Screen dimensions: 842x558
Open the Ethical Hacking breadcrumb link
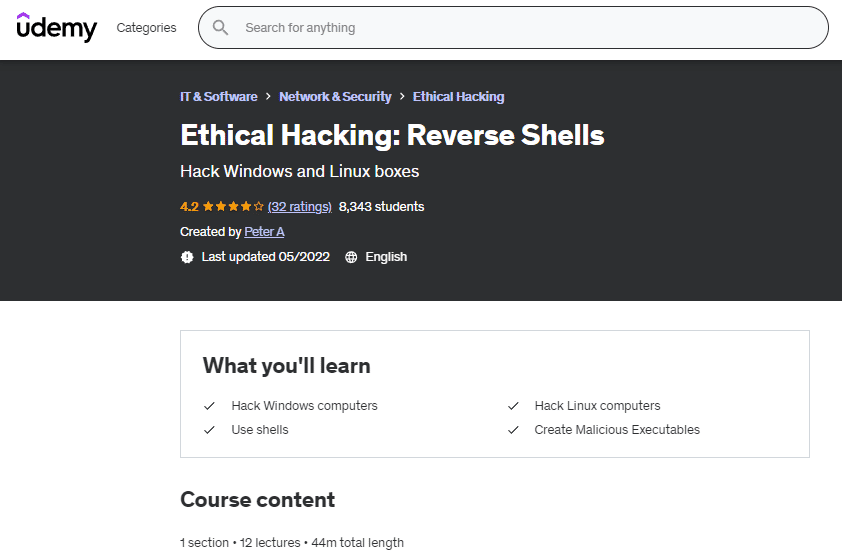click(x=458, y=97)
